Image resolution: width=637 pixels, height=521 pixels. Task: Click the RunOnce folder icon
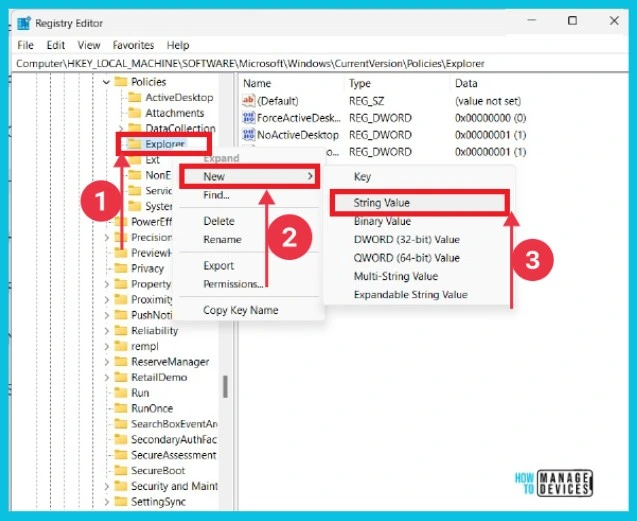(121, 408)
